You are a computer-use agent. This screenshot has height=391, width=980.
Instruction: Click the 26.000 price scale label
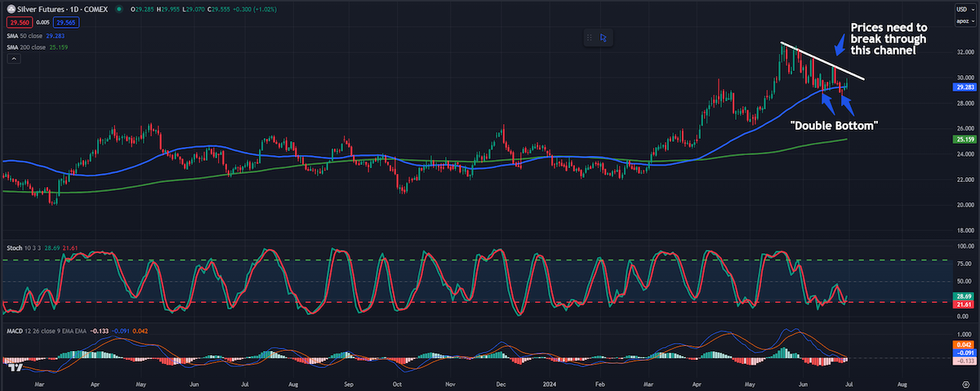click(x=965, y=129)
